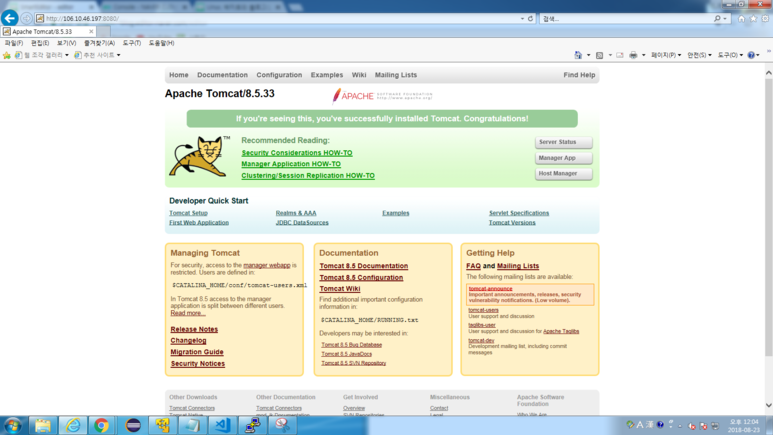Image resolution: width=773 pixels, height=435 pixels.
Task: Click the browser forward arrow button
Action: pyautogui.click(x=26, y=19)
